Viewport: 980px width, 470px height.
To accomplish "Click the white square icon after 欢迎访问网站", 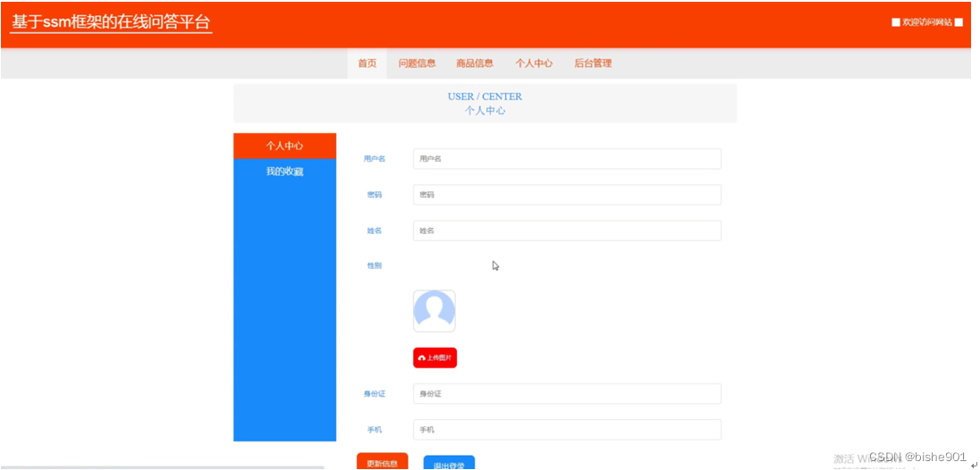I will (959, 22).
